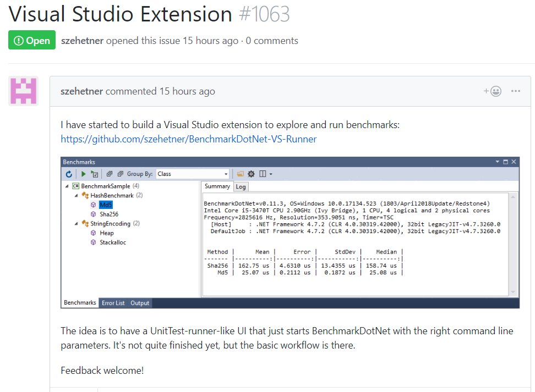The height and width of the screenshot is (392, 535).
Task: Collapse the HashBenchmark tree node
Action: [x=76, y=195]
